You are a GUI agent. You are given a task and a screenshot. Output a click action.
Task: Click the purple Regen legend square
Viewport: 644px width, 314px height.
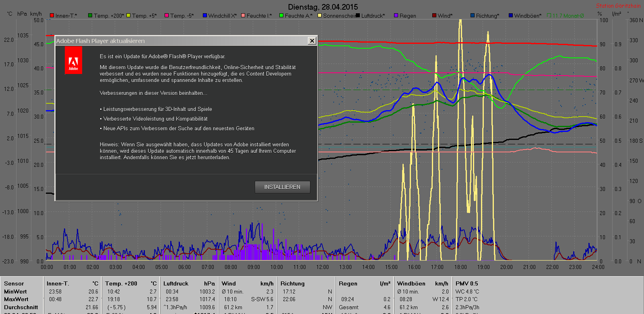click(x=396, y=16)
